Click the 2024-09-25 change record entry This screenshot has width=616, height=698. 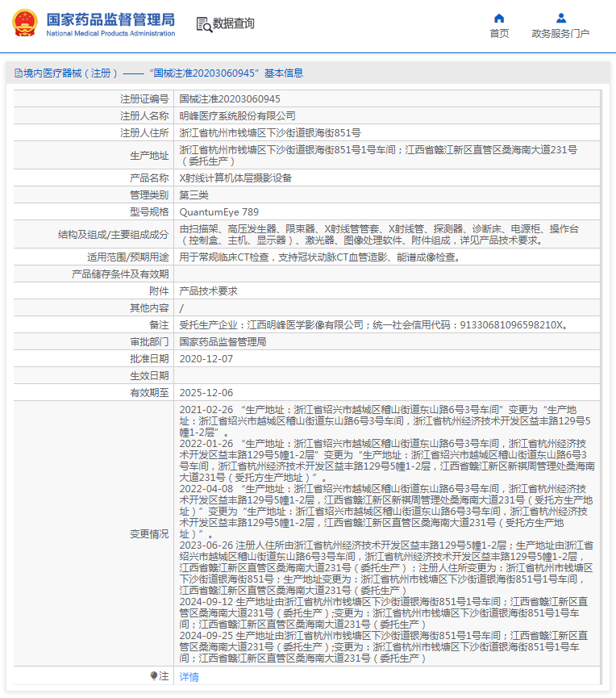[384, 647]
